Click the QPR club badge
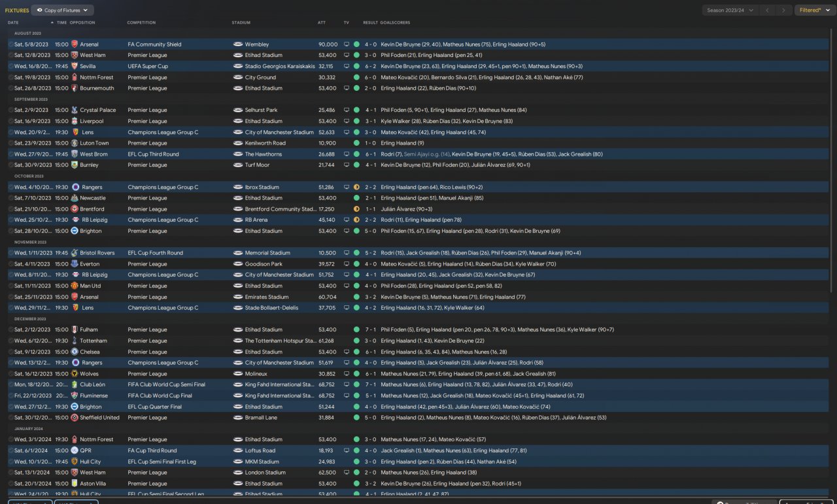The image size is (837, 504). coord(75,450)
